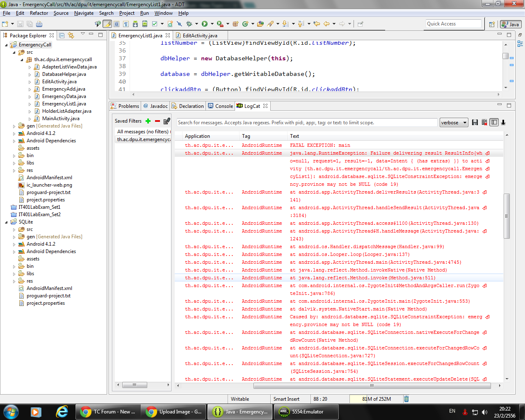Image resolution: width=525 pixels, height=420 pixels.
Task: Delete the selected LogCat filter with the red minus
Action: click(x=157, y=121)
